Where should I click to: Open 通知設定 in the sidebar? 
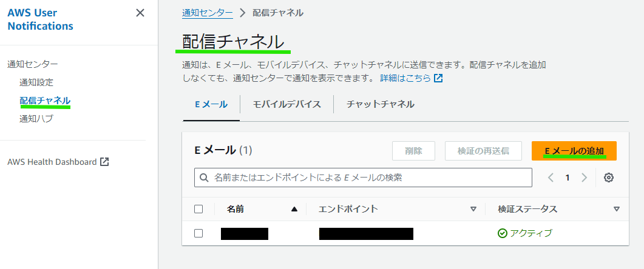[x=36, y=82]
